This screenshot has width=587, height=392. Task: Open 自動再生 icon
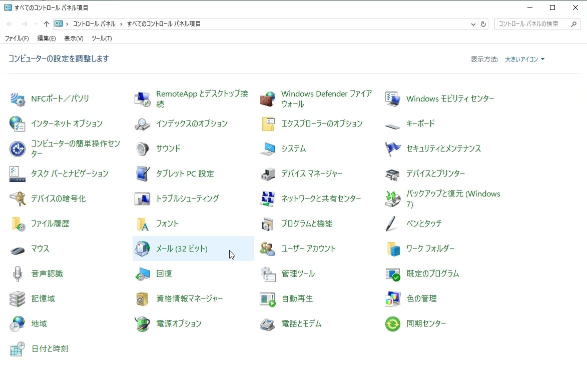[x=267, y=299]
